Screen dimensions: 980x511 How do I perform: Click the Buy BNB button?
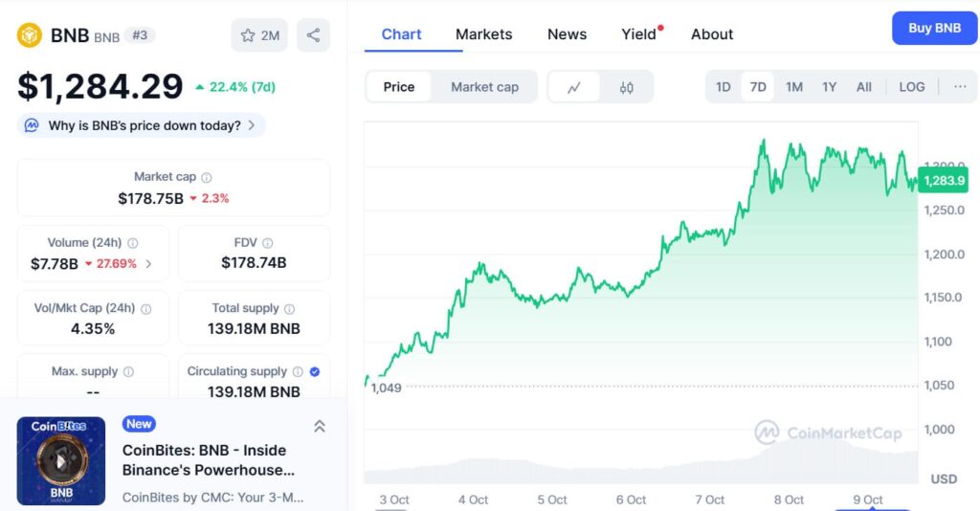(x=934, y=29)
